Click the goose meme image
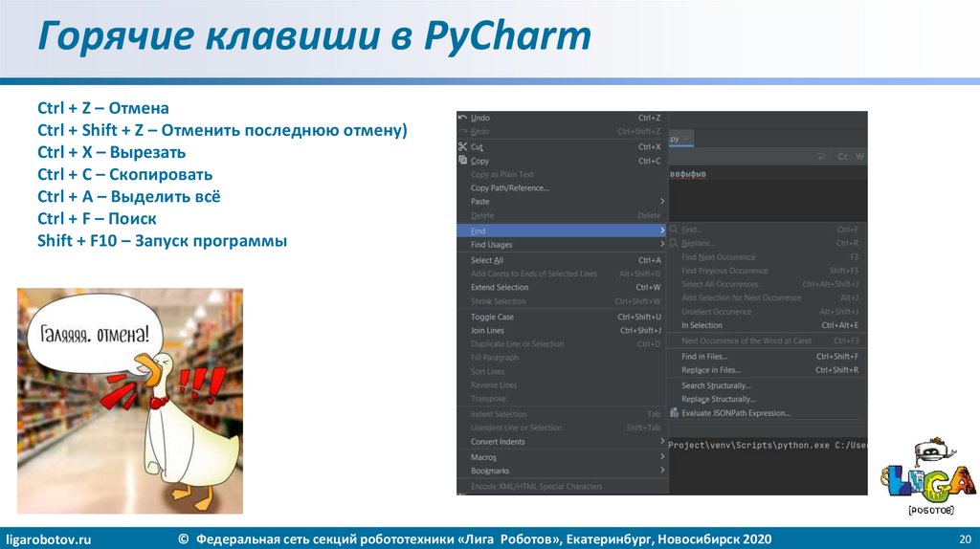The width and height of the screenshot is (980, 549). point(130,401)
